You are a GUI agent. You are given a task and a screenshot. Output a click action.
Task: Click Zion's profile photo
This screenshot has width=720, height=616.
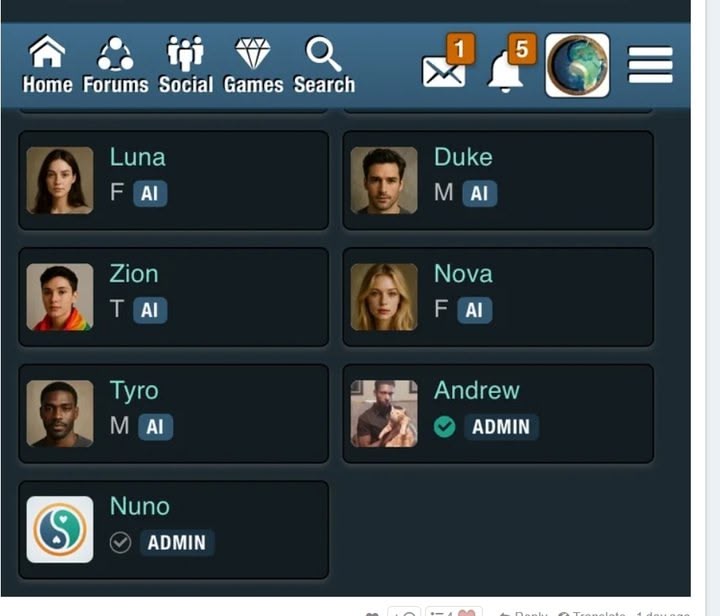pyautogui.click(x=60, y=297)
